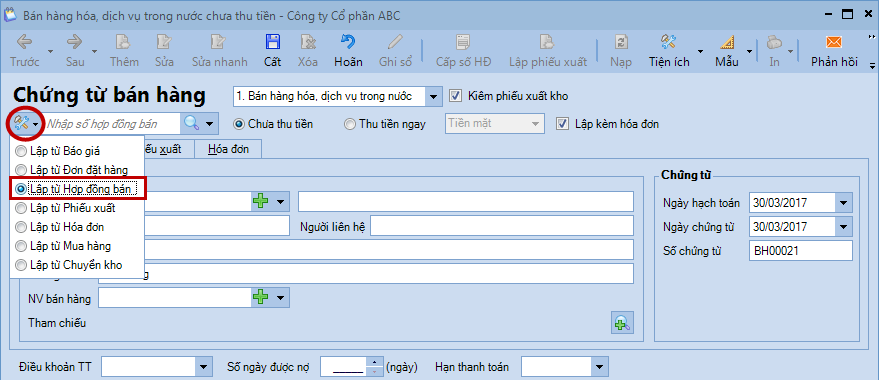Expand the NV bán hàng dropdown arrow
879x380 pixels.
(x=280, y=298)
